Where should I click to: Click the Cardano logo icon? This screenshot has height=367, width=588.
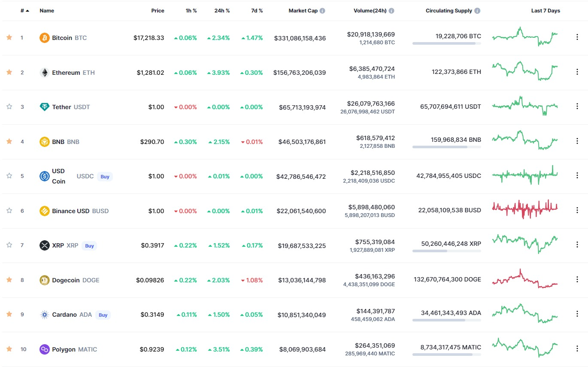pos(45,315)
